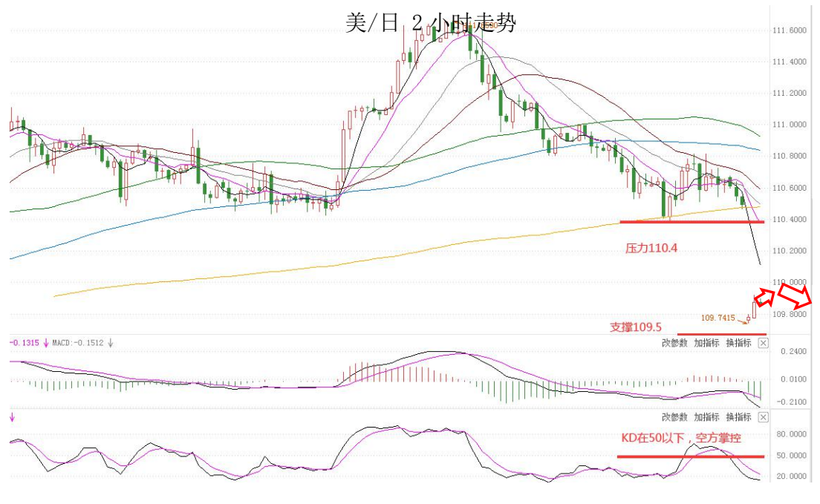Click the 110.2000 price axis label

[x=789, y=250]
